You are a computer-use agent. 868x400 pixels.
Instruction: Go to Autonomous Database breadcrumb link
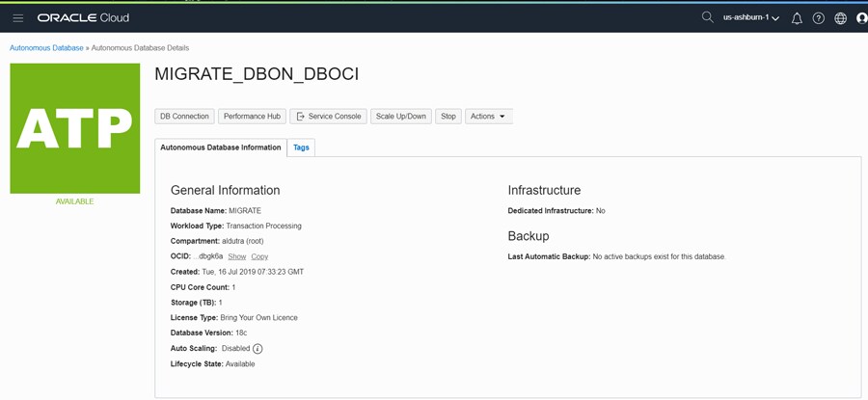(46, 48)
